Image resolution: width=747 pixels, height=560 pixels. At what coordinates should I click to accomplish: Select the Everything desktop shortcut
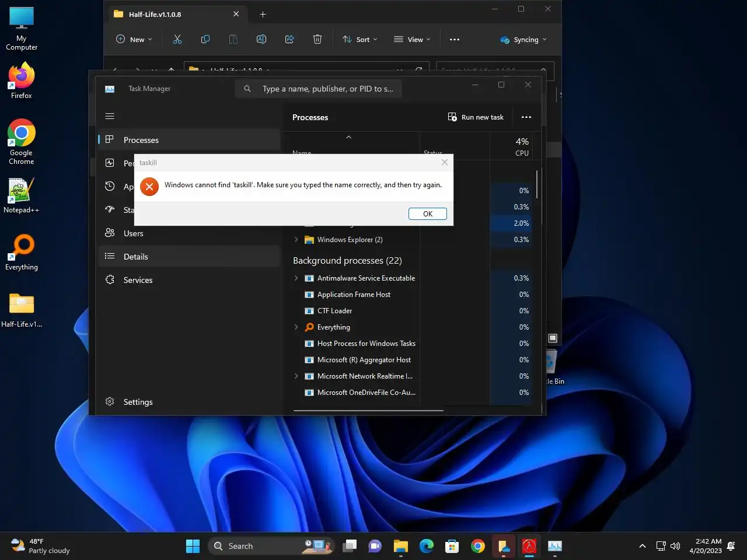point(22,252)
